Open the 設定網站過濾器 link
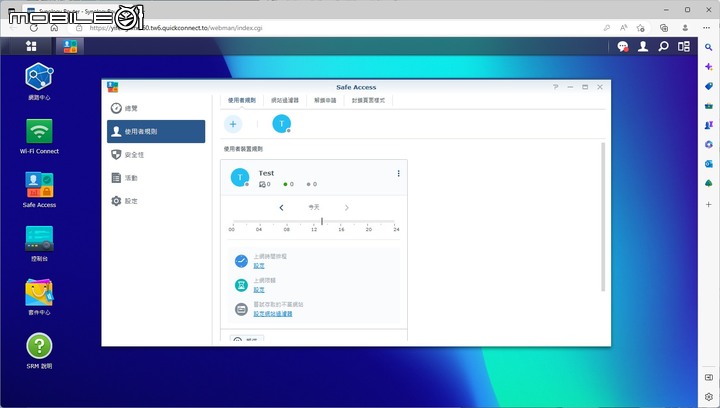720x408 pixels. pyautogui.click(x=273, y=314)
